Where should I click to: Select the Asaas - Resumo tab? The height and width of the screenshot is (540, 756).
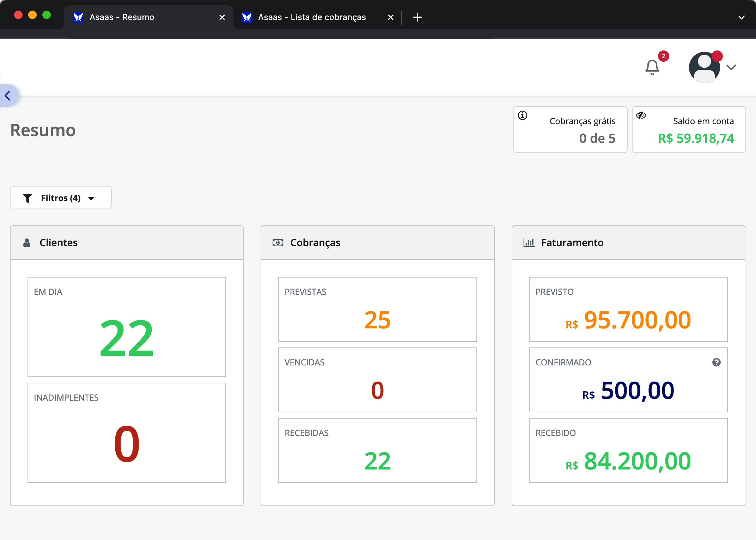click(122, 17)
